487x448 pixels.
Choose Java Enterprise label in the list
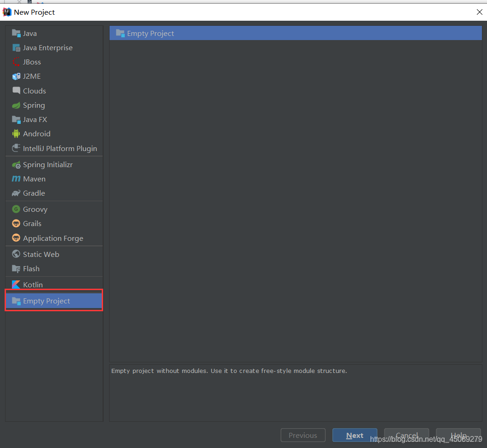[x=48, y=47]
